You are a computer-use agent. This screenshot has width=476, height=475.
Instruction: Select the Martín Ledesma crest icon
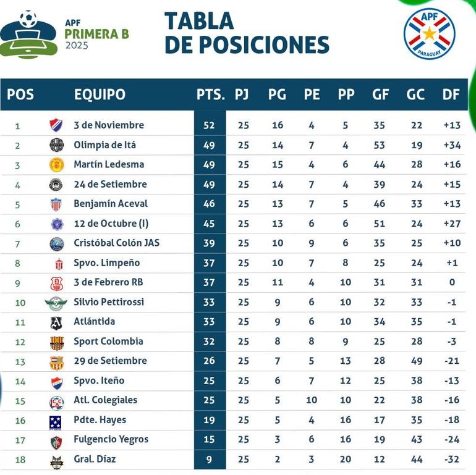(56, 165)
